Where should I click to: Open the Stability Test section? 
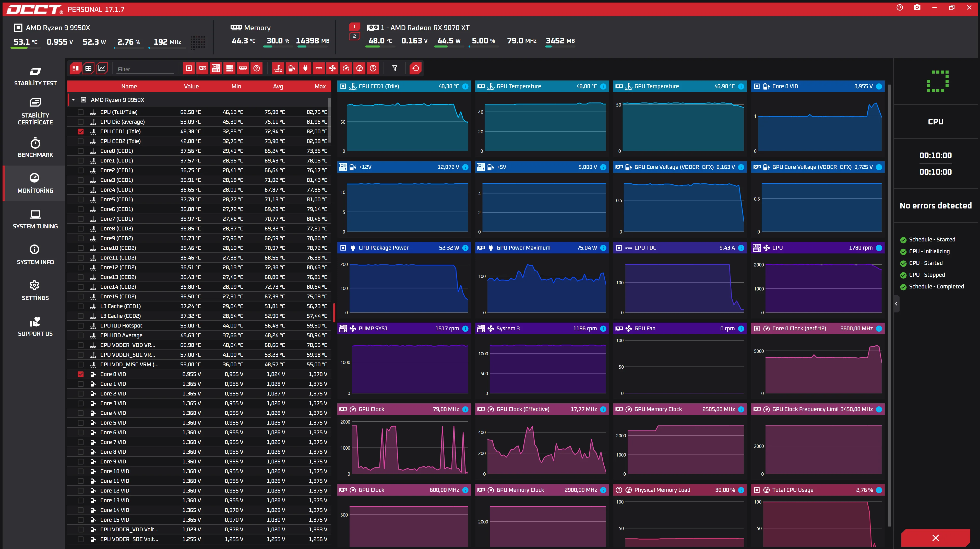[x=35, y=77]
